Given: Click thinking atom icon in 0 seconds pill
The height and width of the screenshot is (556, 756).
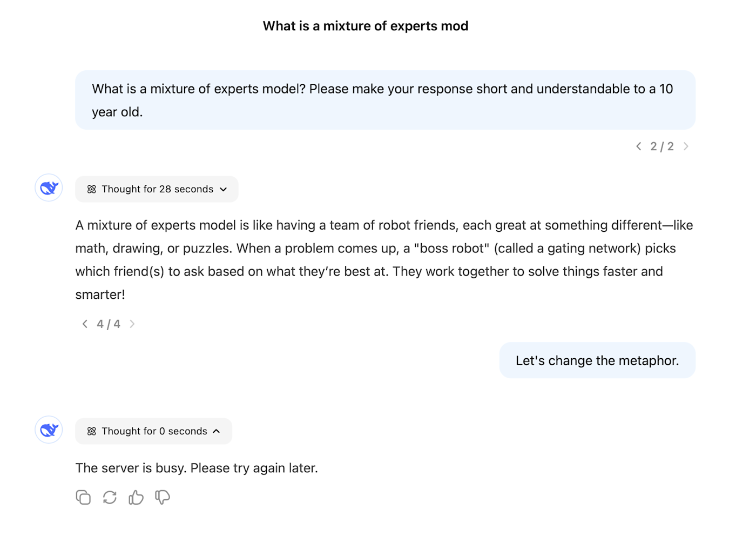Looking at the screenshot, I should pyautogui.click(x=92, y=431).
